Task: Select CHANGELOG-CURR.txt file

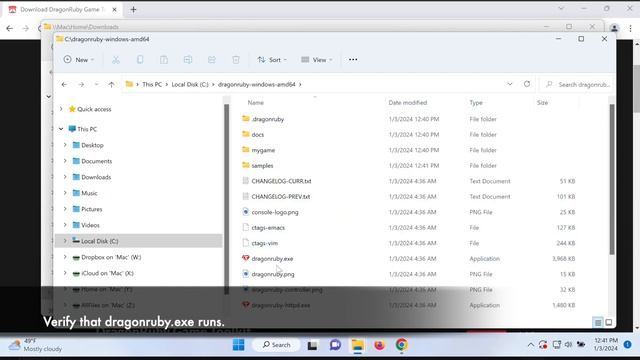Action: click(281, 181)
